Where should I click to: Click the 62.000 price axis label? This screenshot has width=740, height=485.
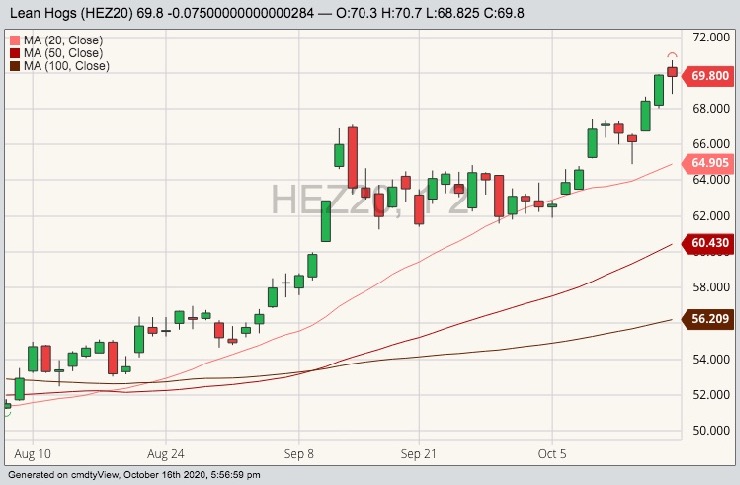coord(711,216)
